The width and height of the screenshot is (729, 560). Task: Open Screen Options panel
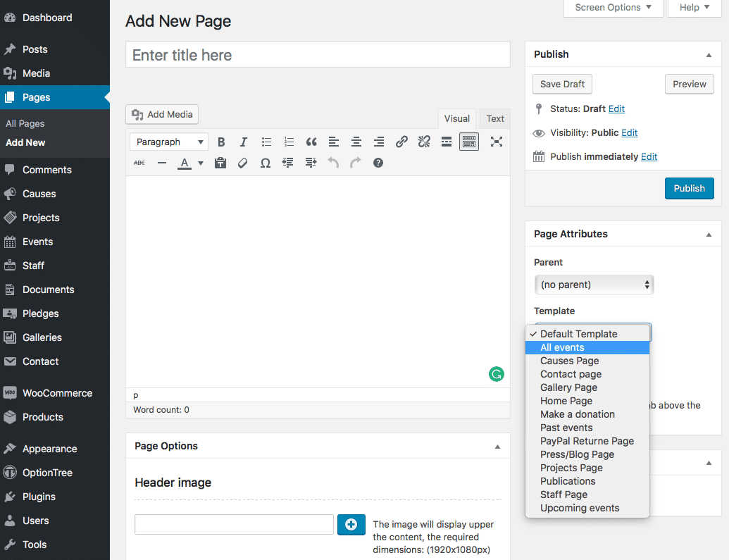point(613,8)
